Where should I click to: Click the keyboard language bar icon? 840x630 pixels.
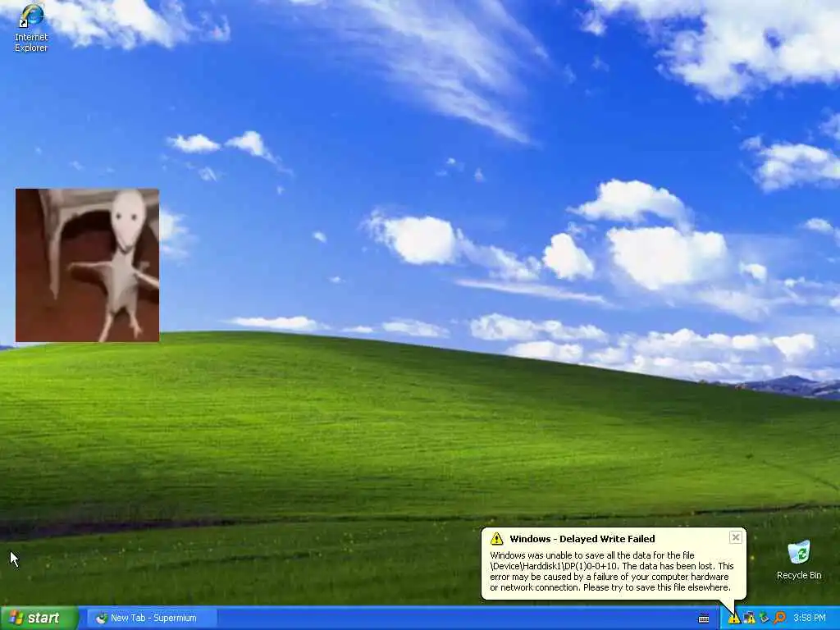pos(704,619)
